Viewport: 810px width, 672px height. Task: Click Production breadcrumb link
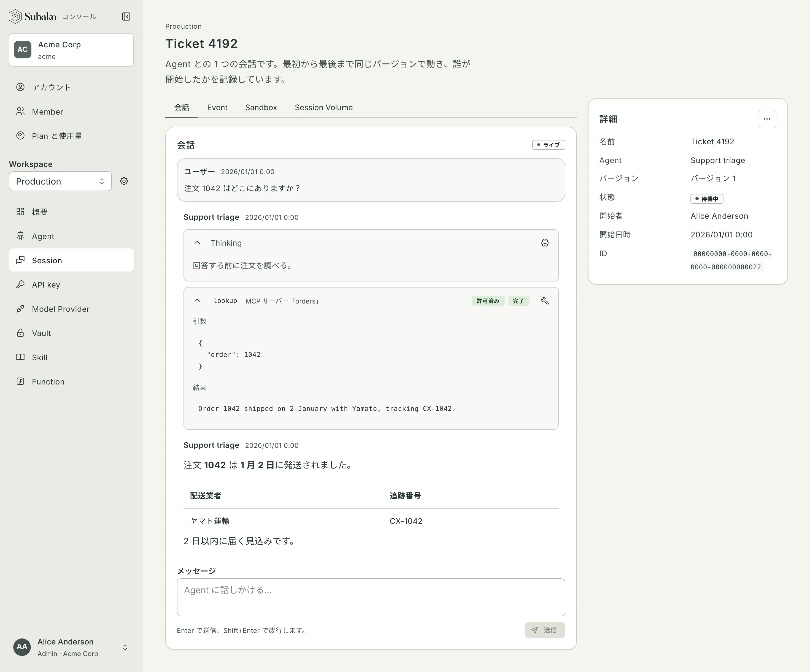click(x=183, y=26)
